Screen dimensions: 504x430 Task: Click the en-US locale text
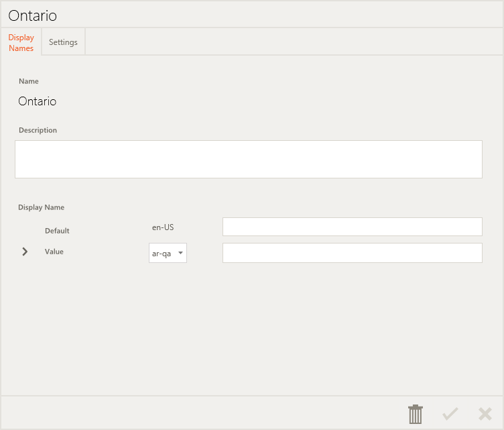[163, 227]
